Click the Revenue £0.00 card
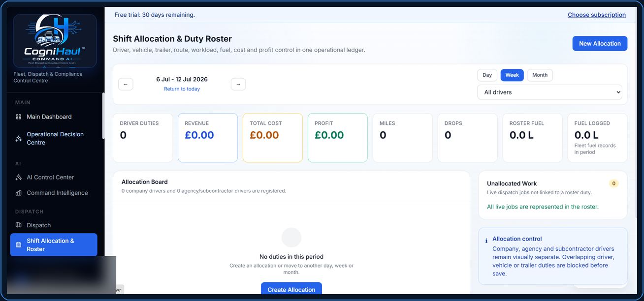This screenshot has width=644, height=301. click(208, 138)
